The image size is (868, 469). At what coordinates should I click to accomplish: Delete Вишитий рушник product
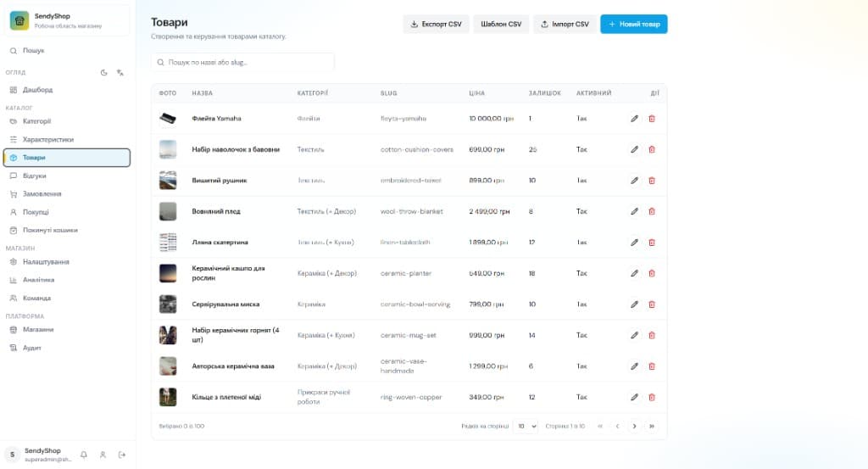[x=652, y=181]
